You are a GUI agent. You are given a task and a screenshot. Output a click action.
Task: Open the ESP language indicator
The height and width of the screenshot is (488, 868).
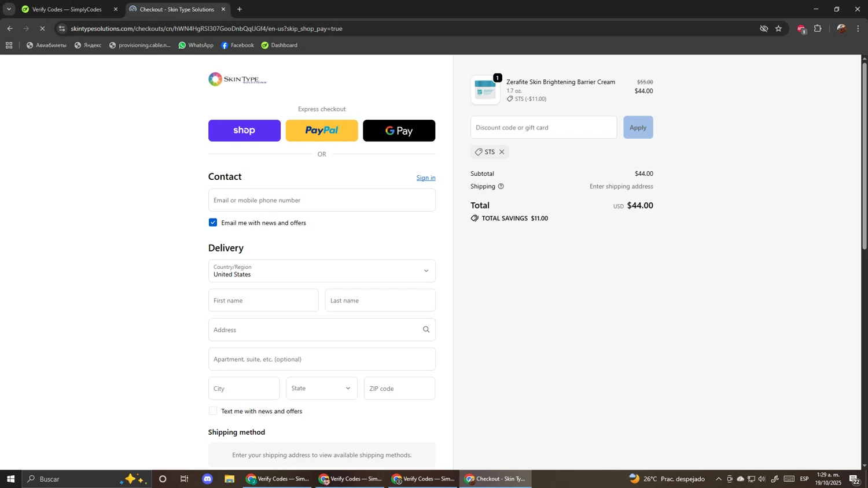coord(804,479)
